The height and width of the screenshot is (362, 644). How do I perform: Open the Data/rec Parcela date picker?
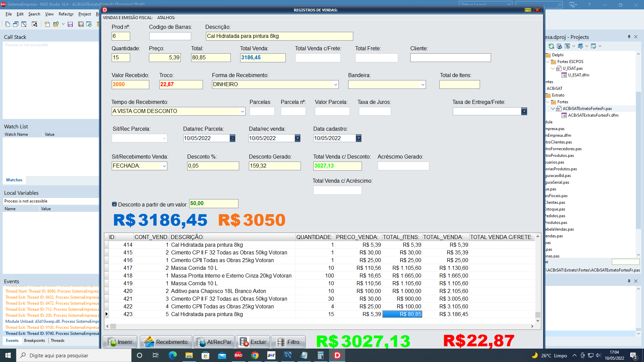pos(232,138)
